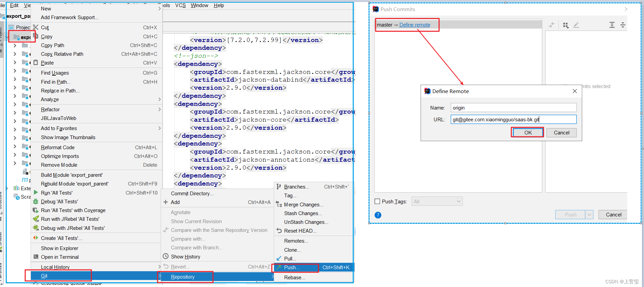
Task: Click the Open in Terminal icon
Action: point(36,257)
